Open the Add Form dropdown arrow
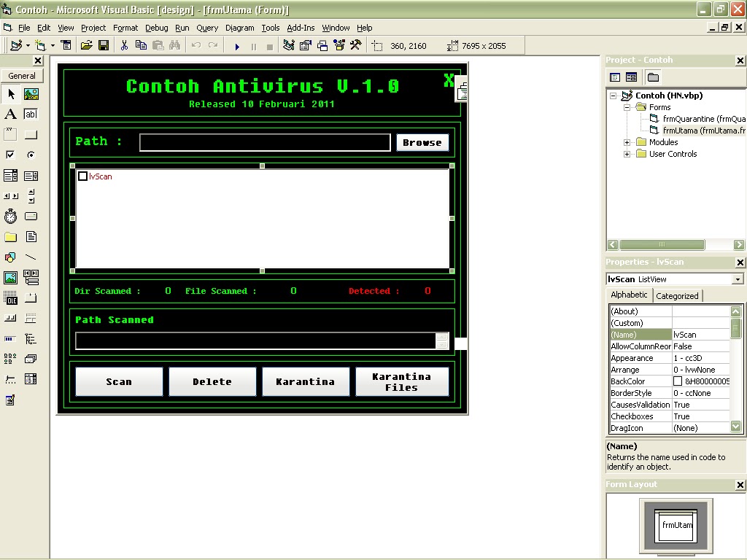Screen dimensions: 747x560 coord(53,46)
